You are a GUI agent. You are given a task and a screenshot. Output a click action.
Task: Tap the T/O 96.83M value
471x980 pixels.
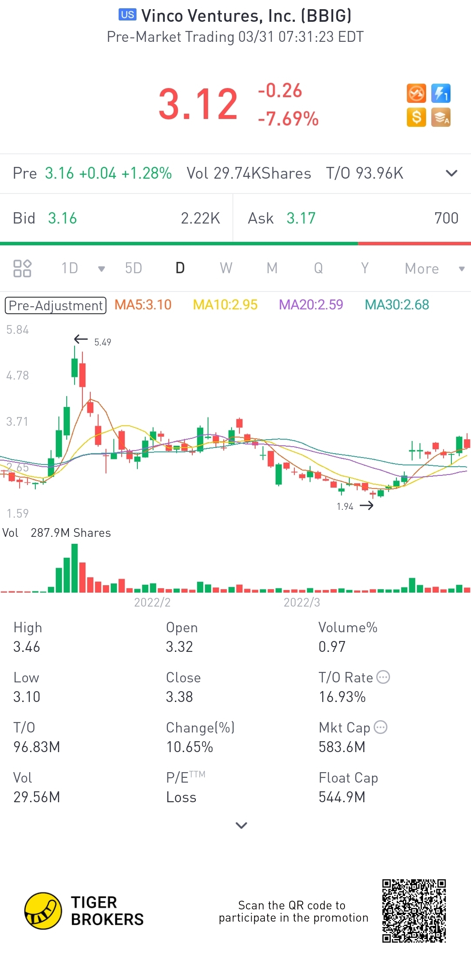pos(37,747)
